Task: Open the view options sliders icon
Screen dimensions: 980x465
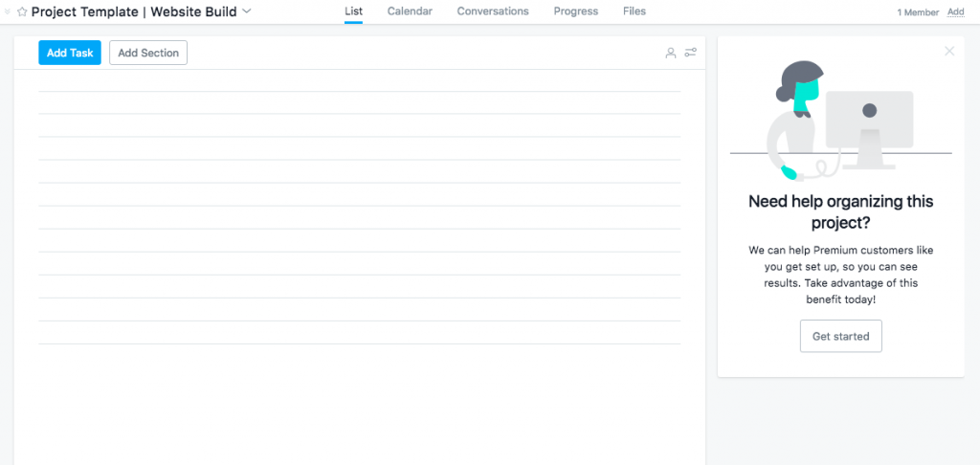Action: click(x=690, y=53)
